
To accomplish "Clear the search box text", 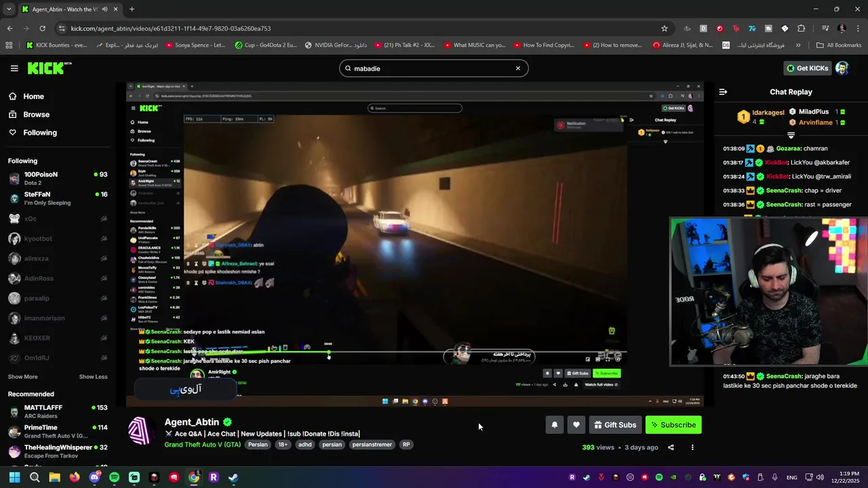I will point(518,68).
